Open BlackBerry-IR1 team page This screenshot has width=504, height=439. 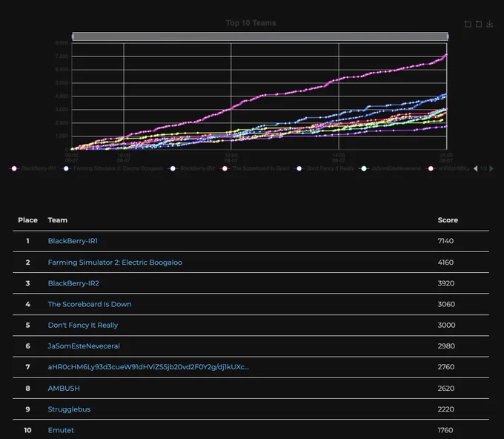pyautogui.click(x=73, y=241)
